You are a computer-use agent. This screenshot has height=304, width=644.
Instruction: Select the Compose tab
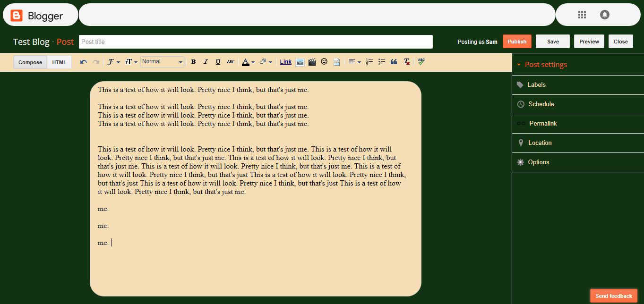tap(30, 62)
